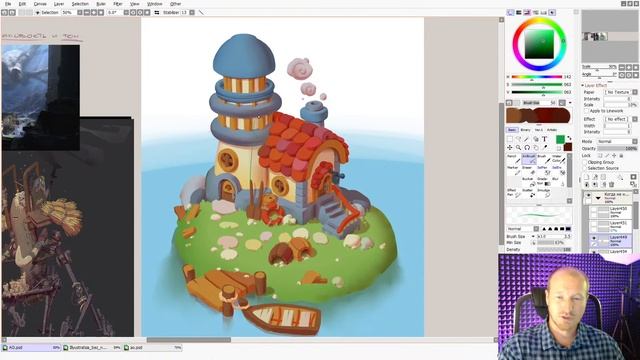The height and width of the screenshot is (360, 640).
Task: Select the AirBrush tool
Action: click(x=529, y=159)
